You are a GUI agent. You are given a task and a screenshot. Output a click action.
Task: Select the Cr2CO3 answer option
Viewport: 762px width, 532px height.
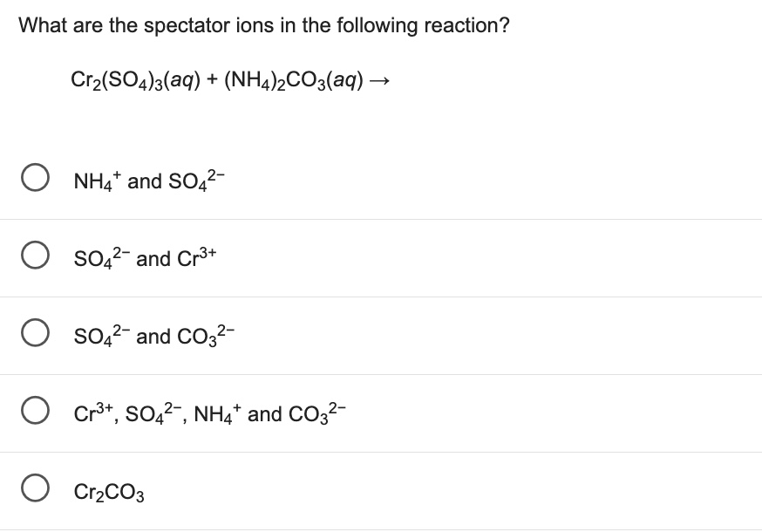35,489
